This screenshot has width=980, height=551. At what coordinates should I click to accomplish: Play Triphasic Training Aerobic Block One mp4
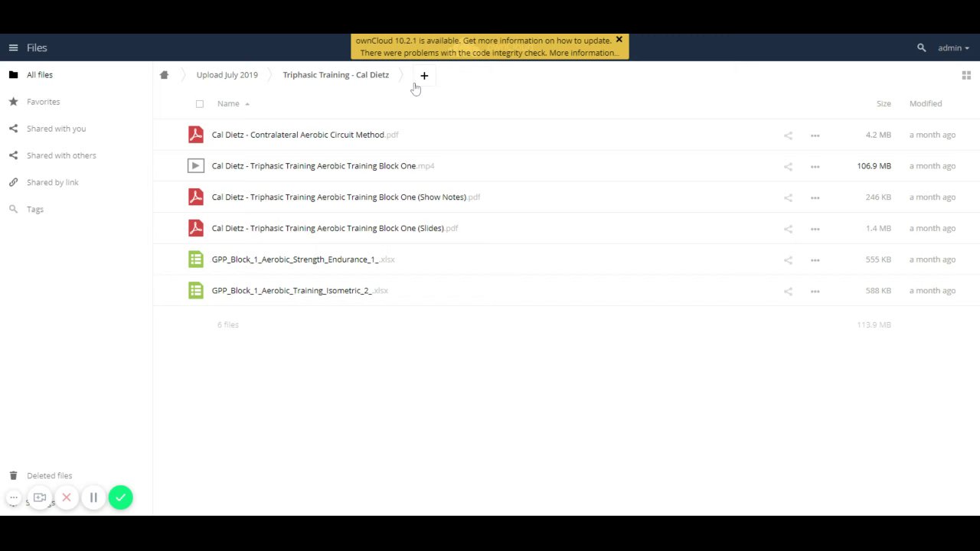(322, 166)
